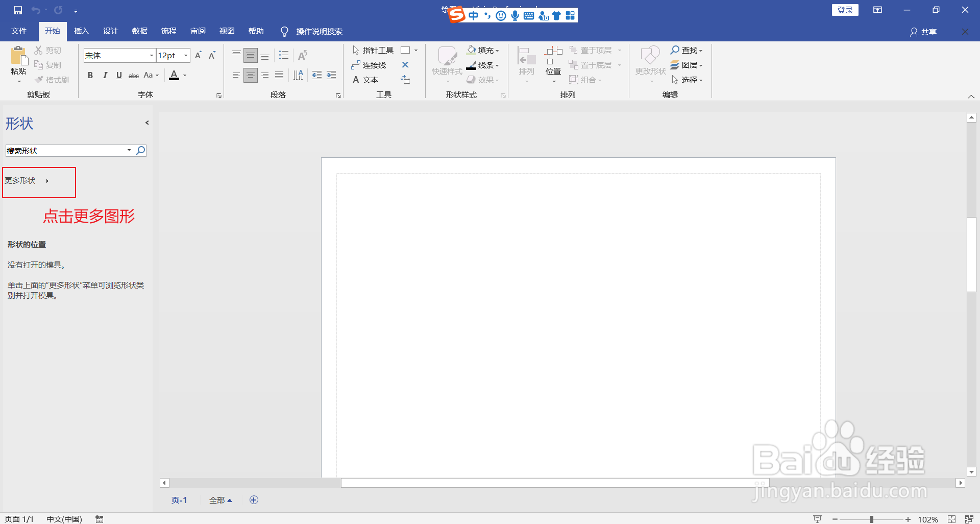The width and height of the screenshot is (980, 524).
Task: Switch to the Review (审阅) tab
Action: point(198,31)
